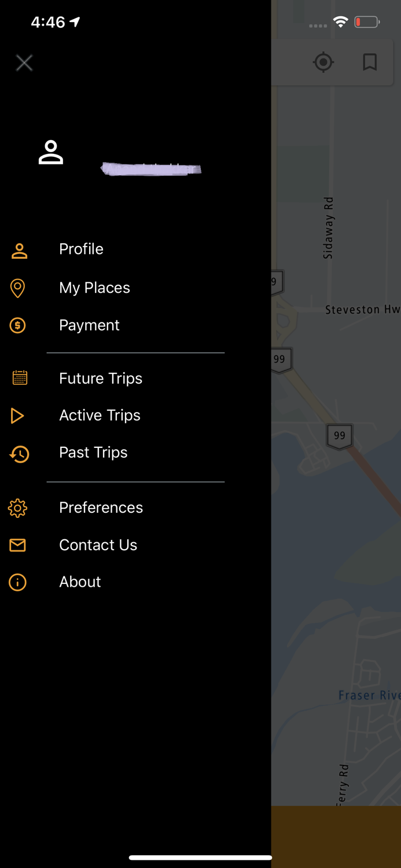Tap the About info icon
Screen dimensions: 401x868
coord(18,582)
